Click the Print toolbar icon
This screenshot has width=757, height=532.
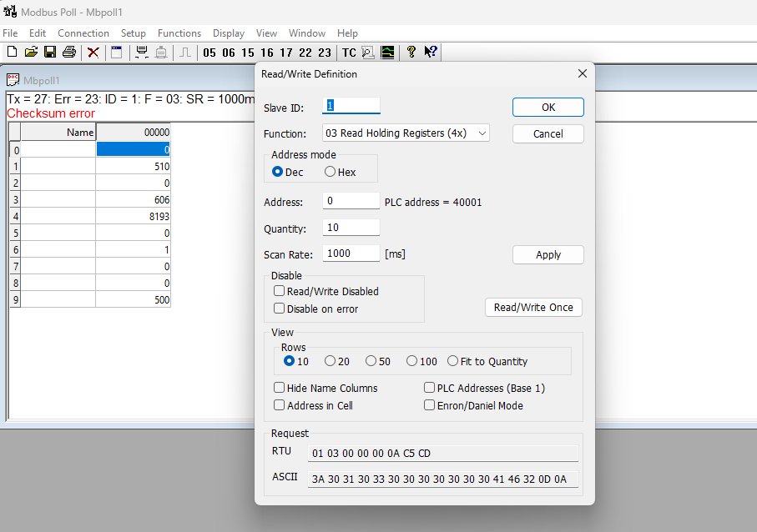tap(69, 53)
